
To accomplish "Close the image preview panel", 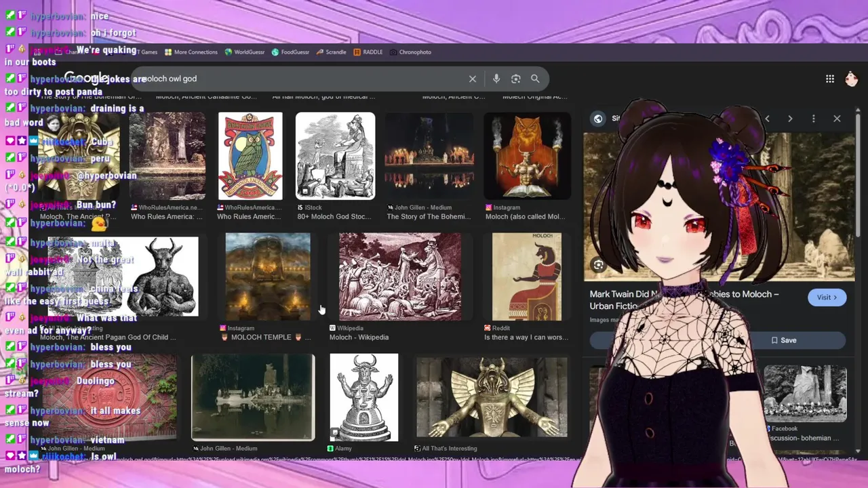I will point(837,119).
